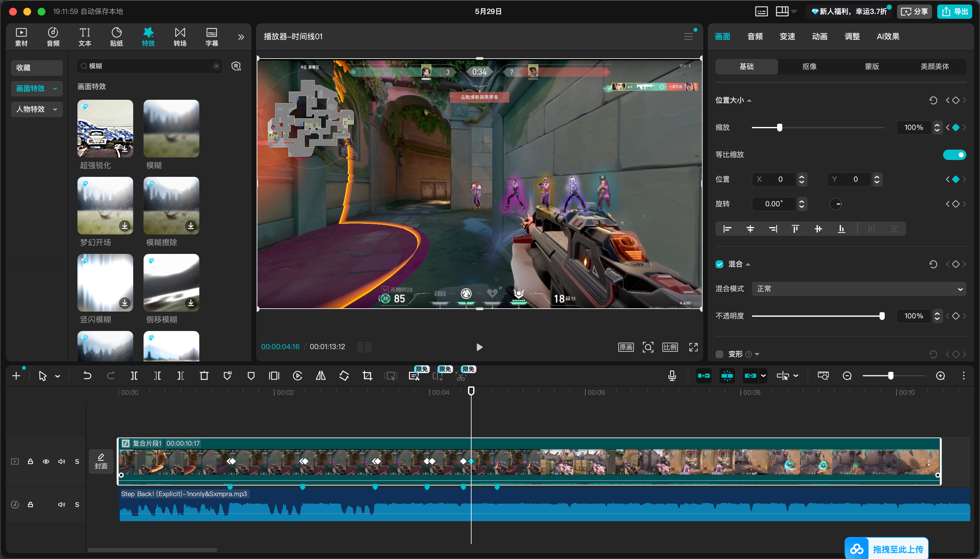The image size is (980, 559).
Task: Hide the video track with eye icon
Action: (x=46, y=462)
